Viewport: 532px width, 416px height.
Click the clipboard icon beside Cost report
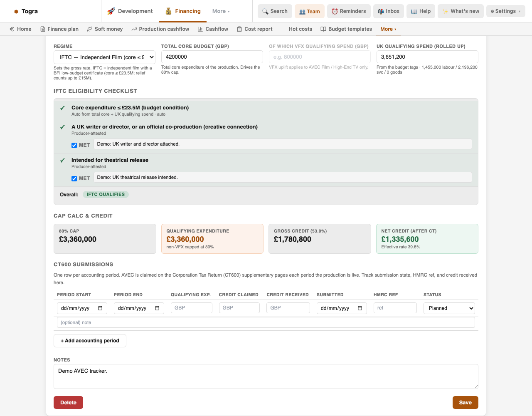(239, 29)
